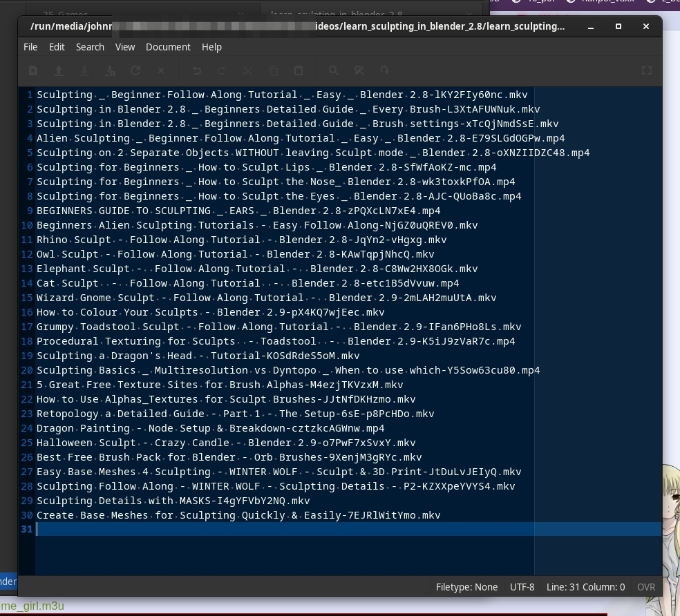The height and width of the screenshot is (616, 680).
Task: Click the 'How to Colour Your Sculpts' line
Action: click(210, 313)
